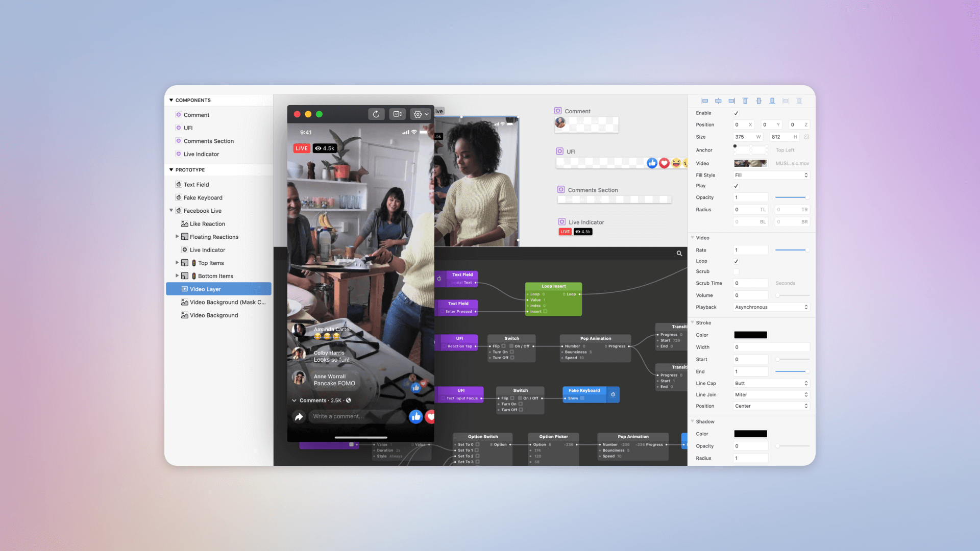Select the Fake Keyboard layer
Screen dimensions: 980x551
click(x=219, y=197)
